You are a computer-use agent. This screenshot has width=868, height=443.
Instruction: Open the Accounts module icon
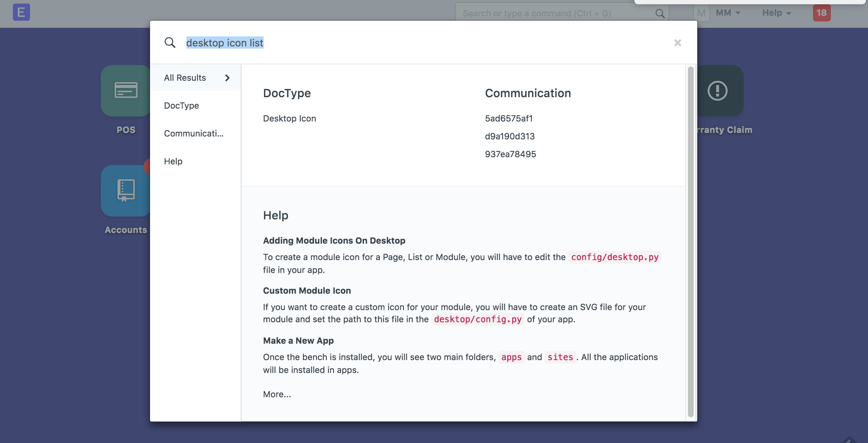point(125,191)
